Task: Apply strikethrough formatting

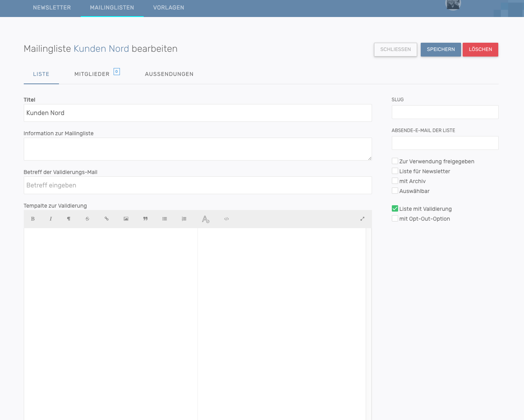Action: [x=87, y=219]
